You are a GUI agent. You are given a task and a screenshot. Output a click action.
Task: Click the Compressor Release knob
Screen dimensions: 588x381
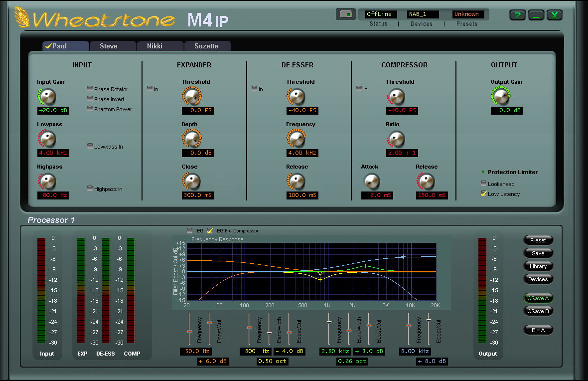[426, 182]
